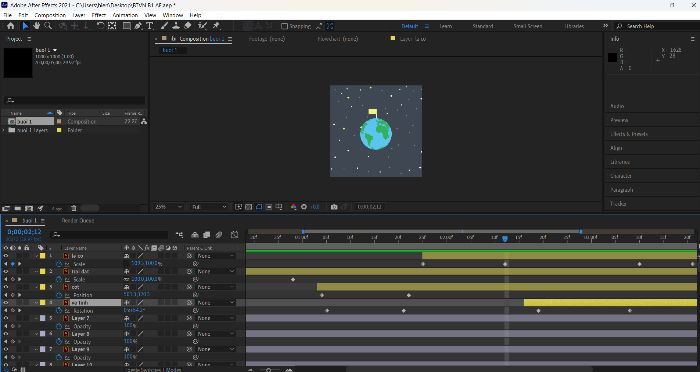Open the Composition panel menu
Image resolution: width=700 pixels, height=372 pixels.
click(230, 39)
